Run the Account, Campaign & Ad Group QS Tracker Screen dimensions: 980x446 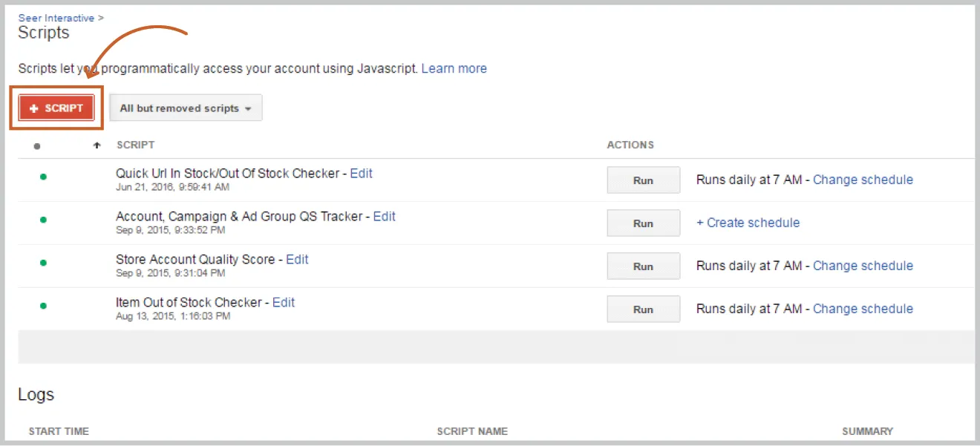[x=643, y=223]
